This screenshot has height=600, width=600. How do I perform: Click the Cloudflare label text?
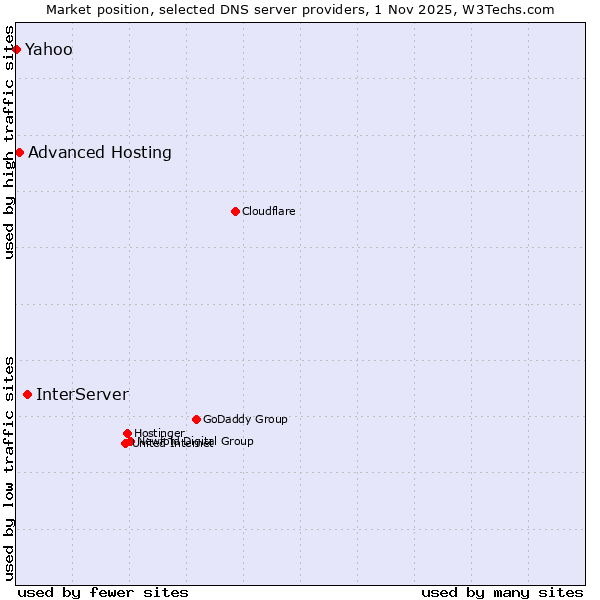(x=269, y=211)
